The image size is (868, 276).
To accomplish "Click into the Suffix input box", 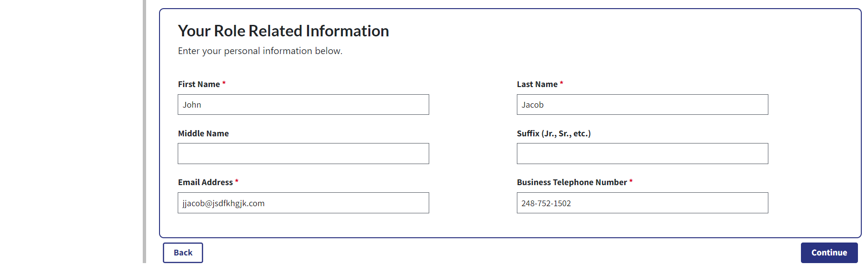I will (642, 154).
